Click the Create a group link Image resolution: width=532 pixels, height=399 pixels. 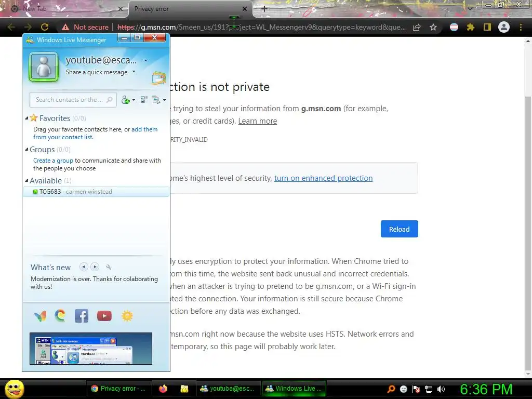point(54,161)
